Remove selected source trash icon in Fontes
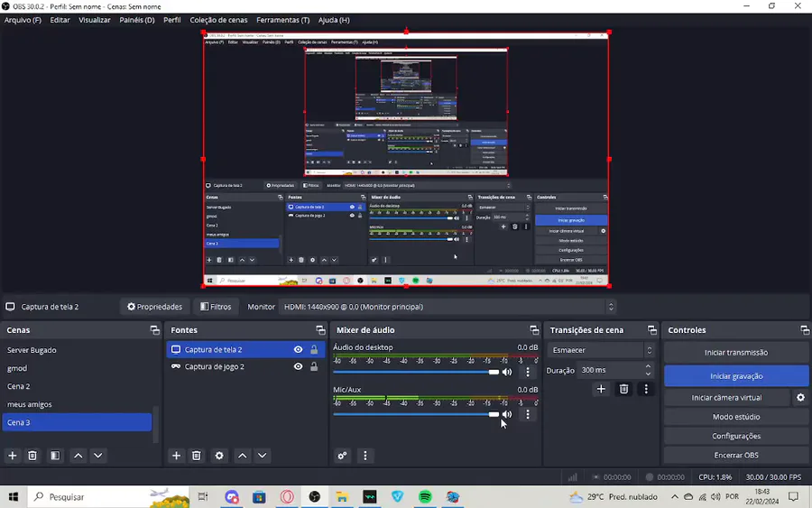The image size is (812, 508). tap(197, 456)
